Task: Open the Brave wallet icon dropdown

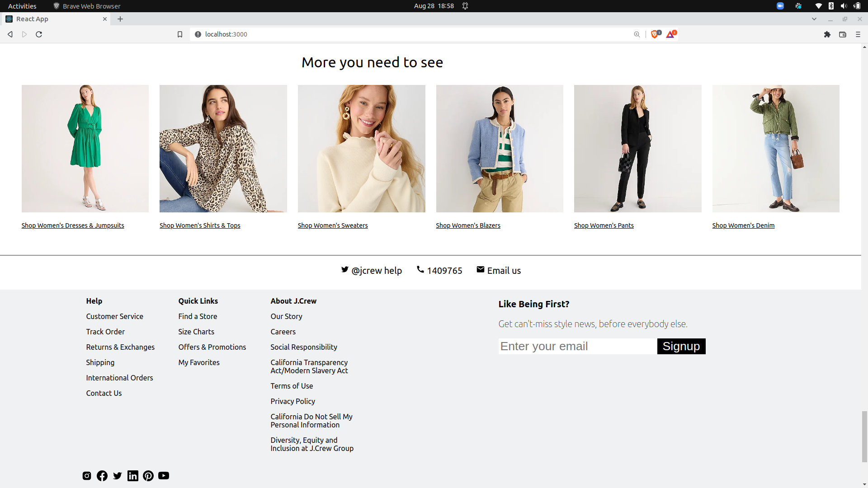Action: tap(843, 34)
